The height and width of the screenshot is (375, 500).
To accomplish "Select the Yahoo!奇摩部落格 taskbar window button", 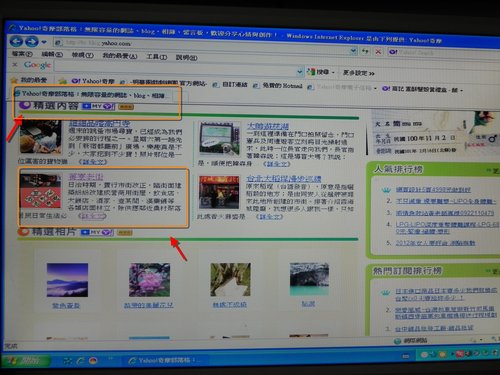I will [166, 360].
